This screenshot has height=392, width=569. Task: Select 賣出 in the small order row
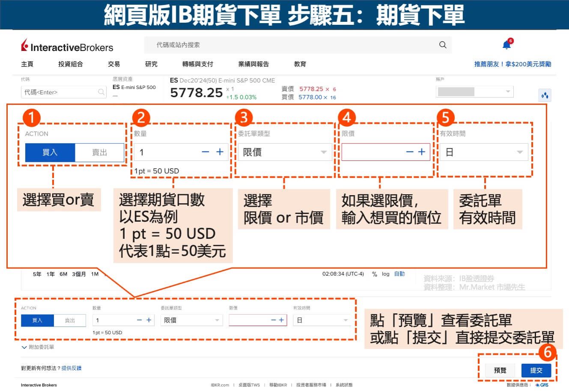(x=70, y=320)
